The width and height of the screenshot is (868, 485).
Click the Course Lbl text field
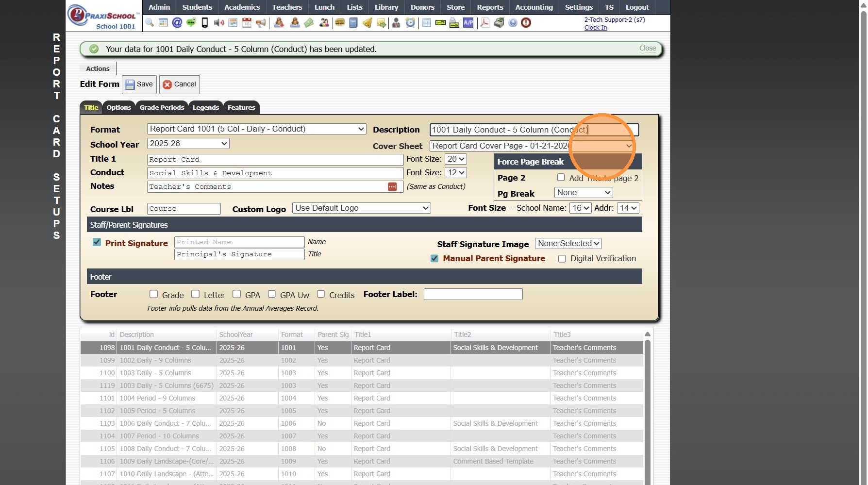click(184, 209)
